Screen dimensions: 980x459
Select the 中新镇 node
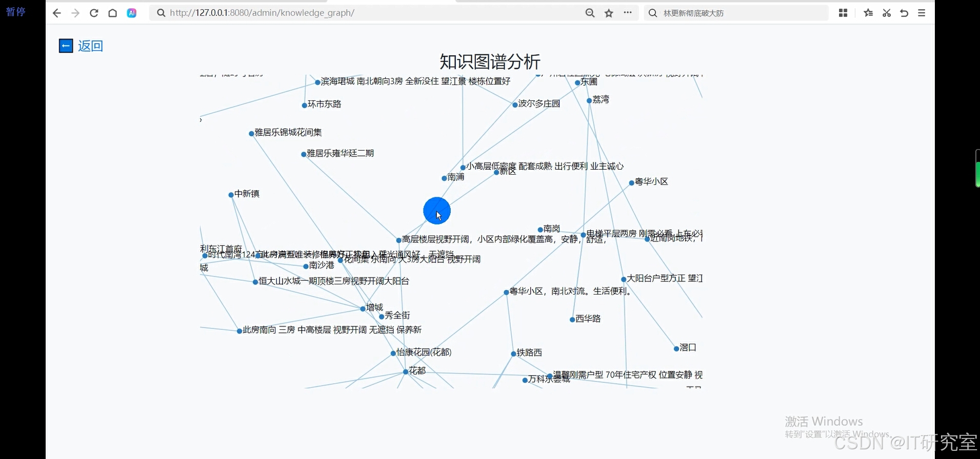pos(231,195)
